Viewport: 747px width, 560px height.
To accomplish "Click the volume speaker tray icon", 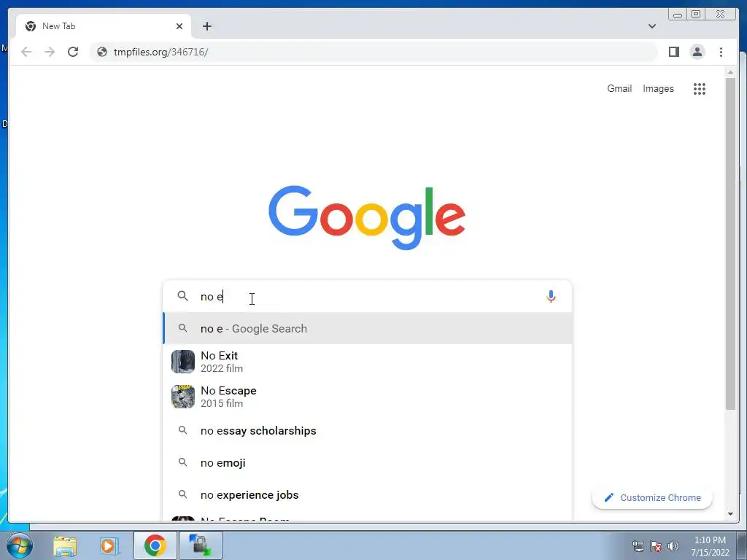I will [x=673, y=546].
